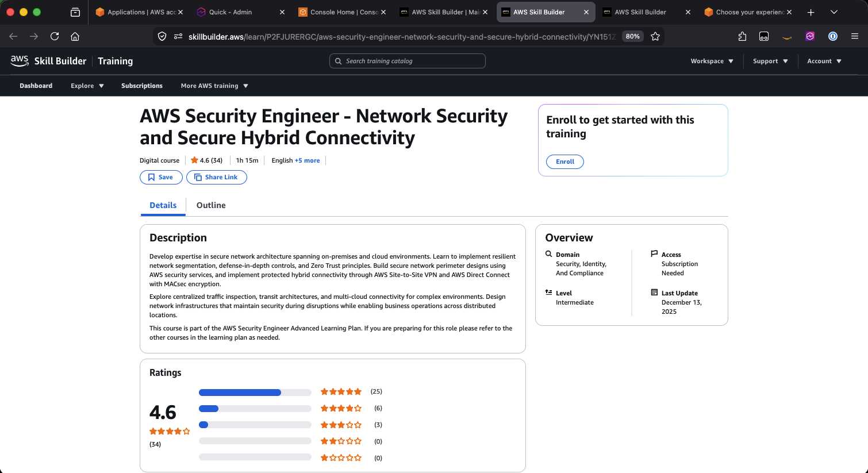
Task: Open the Account dropdown
Action: pyautogui.click(x=824, y=61)
